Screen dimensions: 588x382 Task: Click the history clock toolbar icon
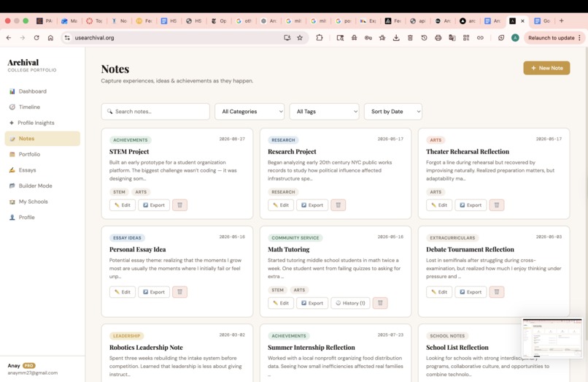[x=424, y=37]
